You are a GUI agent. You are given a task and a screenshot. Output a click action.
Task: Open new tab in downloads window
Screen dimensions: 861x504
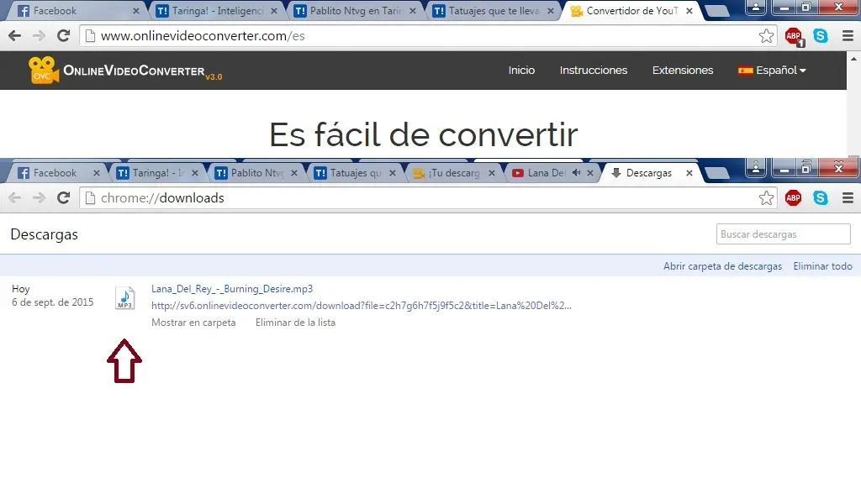coord(716,173)
